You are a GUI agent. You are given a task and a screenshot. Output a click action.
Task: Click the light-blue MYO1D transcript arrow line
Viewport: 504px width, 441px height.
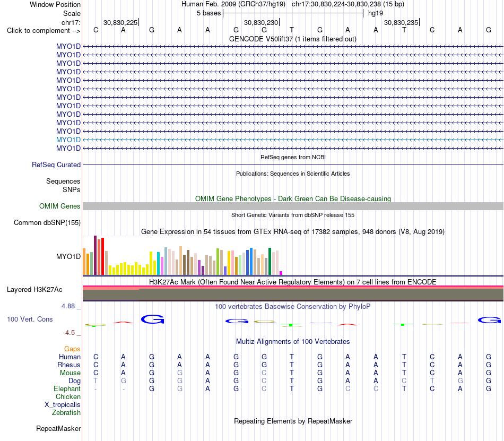[x=293, y=140]
